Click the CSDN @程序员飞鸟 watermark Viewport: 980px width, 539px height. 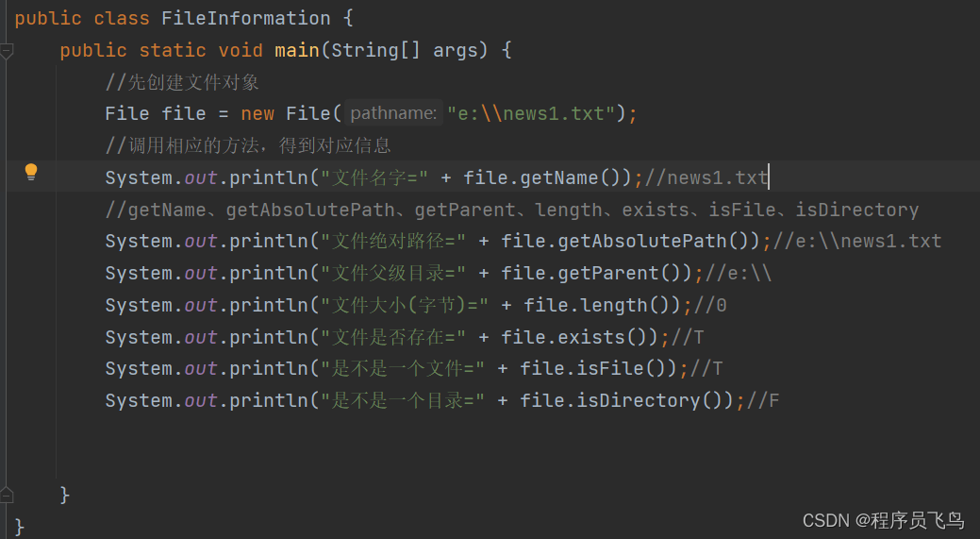[x=883, y=520]
